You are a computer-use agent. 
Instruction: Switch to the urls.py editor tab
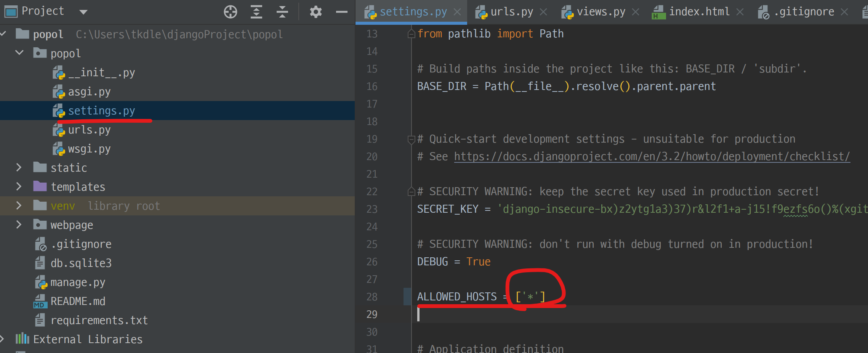[x=512, y=12]
